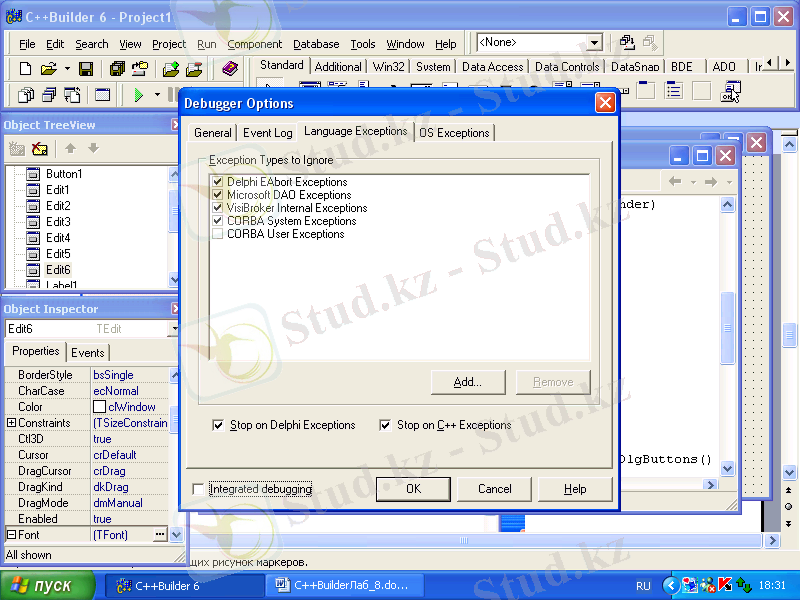Toggle CORBA System Exceptions checkbox
This screenshot has height=600, width=800.
(x=218, y=220)
